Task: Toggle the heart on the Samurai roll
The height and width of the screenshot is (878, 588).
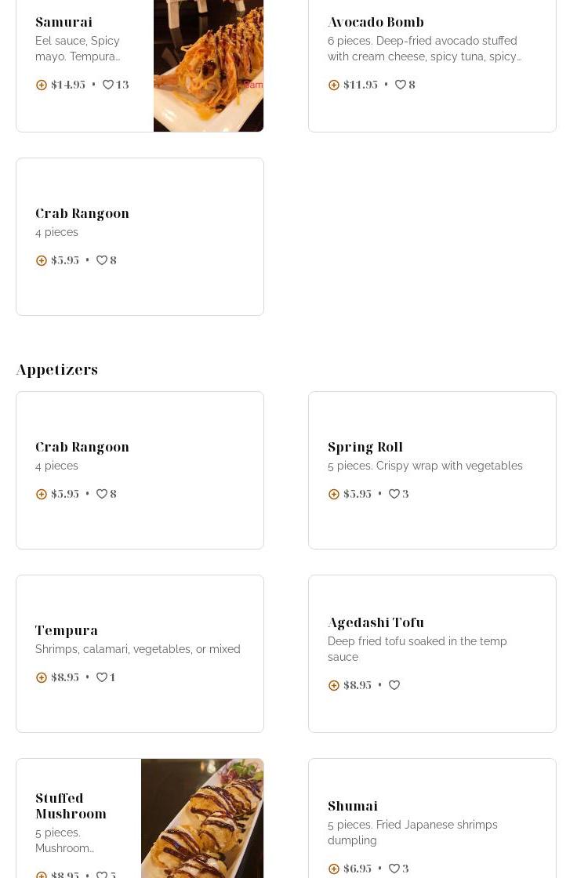Action: click(x=108, y=85)
